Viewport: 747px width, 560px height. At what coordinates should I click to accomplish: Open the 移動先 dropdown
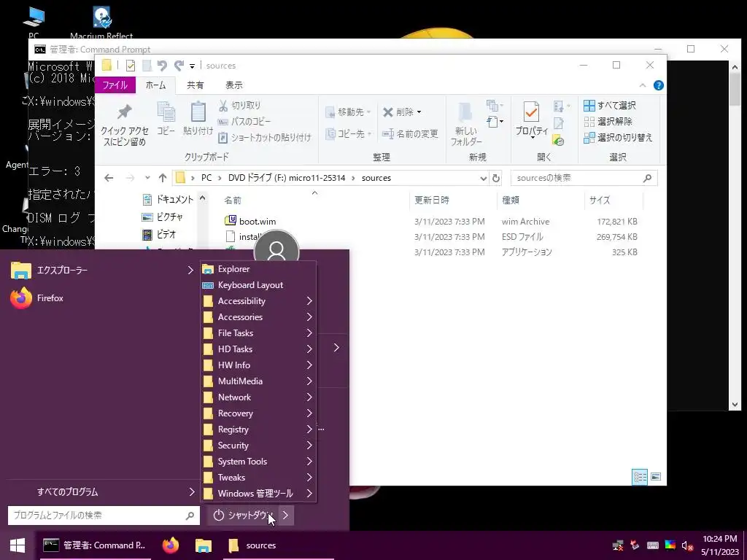(x=348, y=112)
